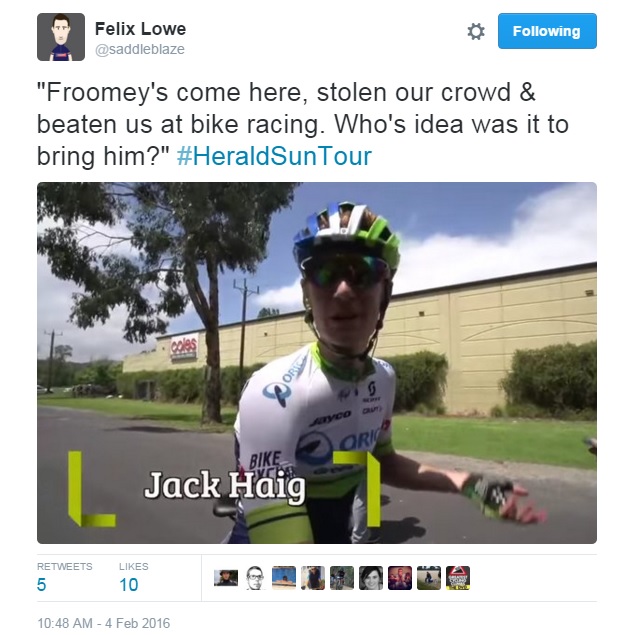The height and width of the screenshot is (635, 634).
Task: Open the 10:48 AM - 4 Feb 2016 timestamp
Action: click(x=104, y=623)
